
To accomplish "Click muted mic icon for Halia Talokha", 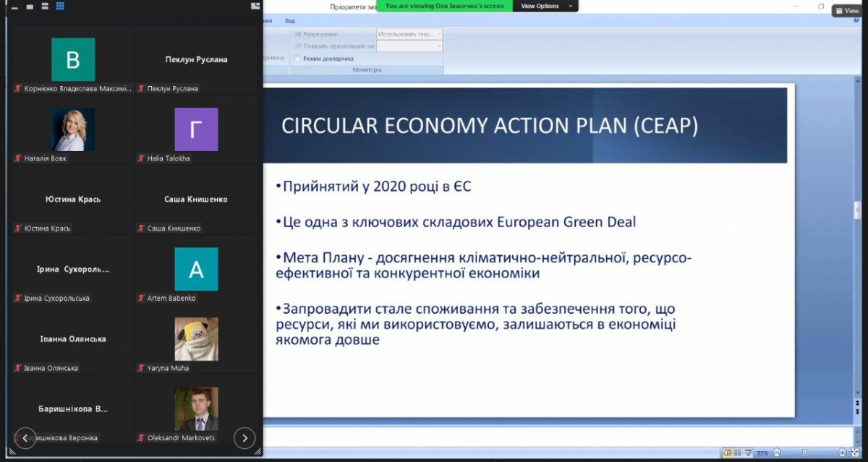I will coord(142,158).
